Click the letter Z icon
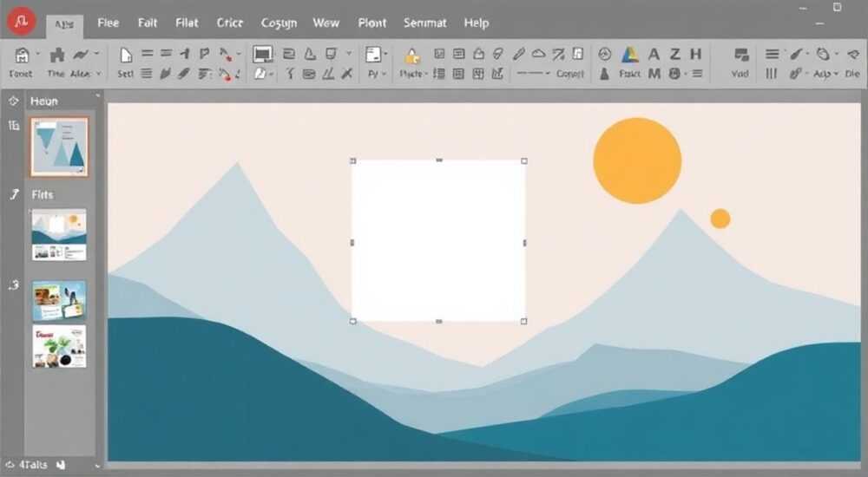Screen dimensions: 868x477 coord(674,55)
